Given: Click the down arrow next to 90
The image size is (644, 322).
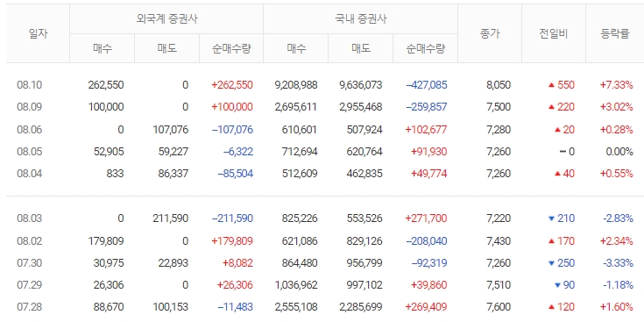Looking at the screenshot, I should 557,285.
